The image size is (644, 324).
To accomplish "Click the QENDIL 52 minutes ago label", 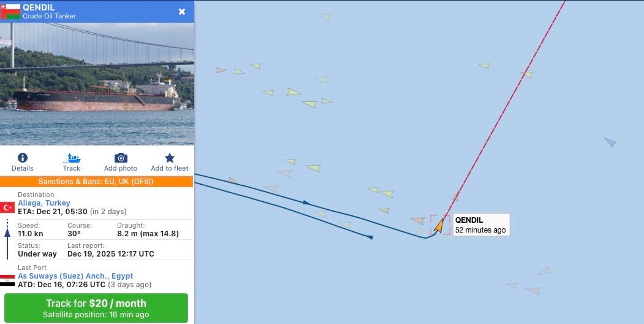I will click(482, 225).
